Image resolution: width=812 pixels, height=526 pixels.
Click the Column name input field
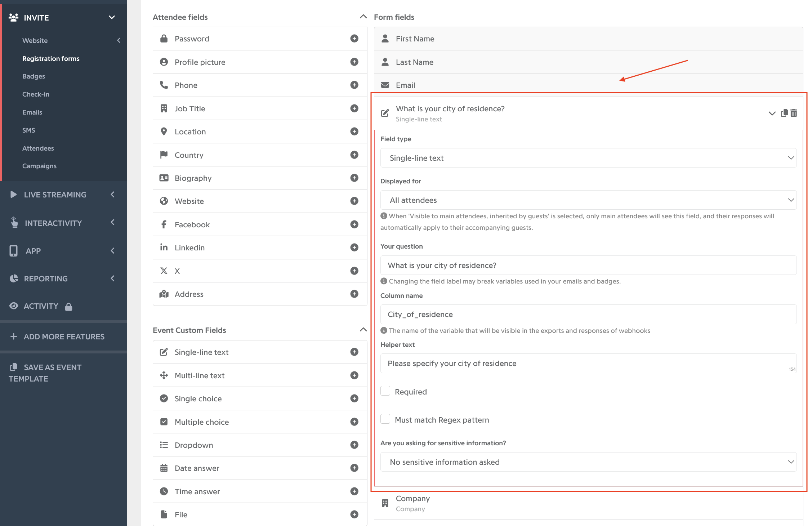588,314
